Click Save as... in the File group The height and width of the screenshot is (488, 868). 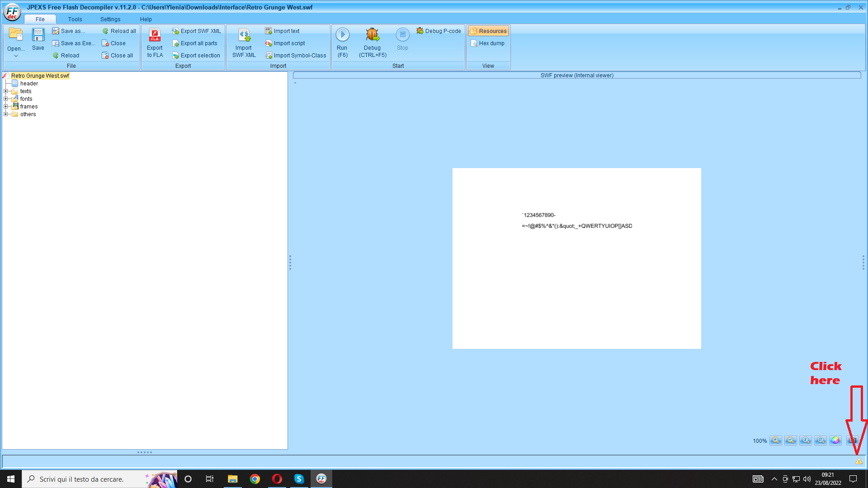pos(68,31)
